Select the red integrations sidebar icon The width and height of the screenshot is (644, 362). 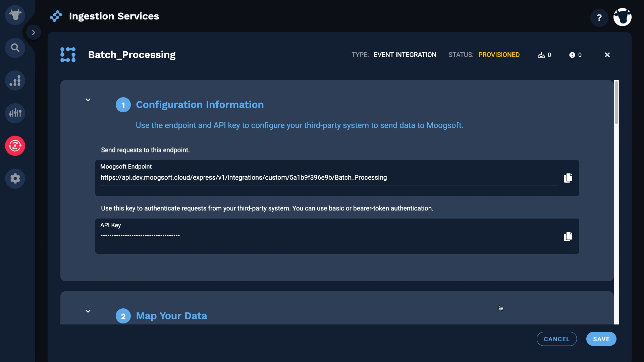[15, 146]
